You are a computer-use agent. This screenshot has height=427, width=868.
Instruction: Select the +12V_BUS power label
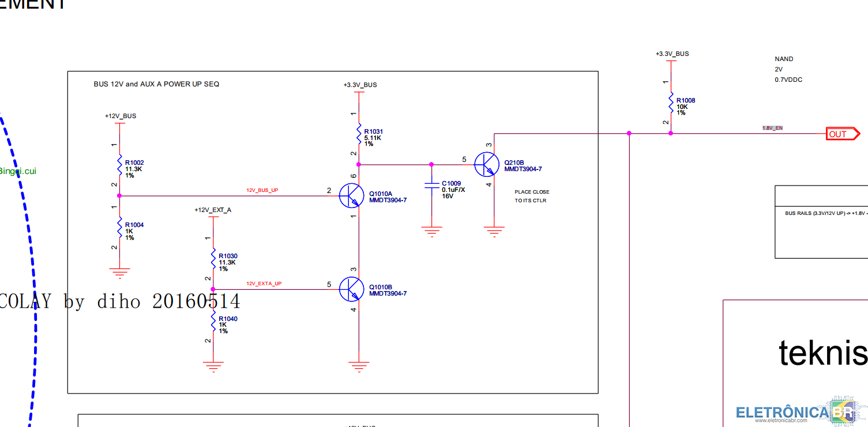point(121,116)
